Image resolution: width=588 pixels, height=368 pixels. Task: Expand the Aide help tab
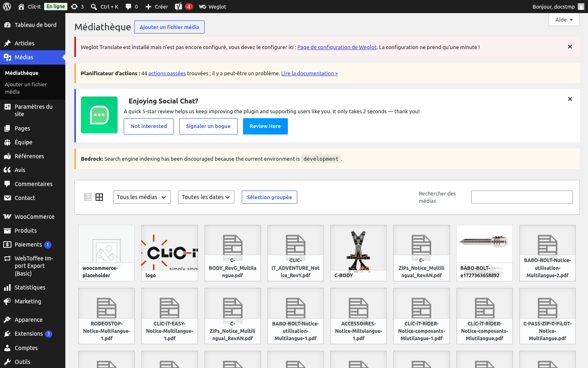tap(564, 20)
